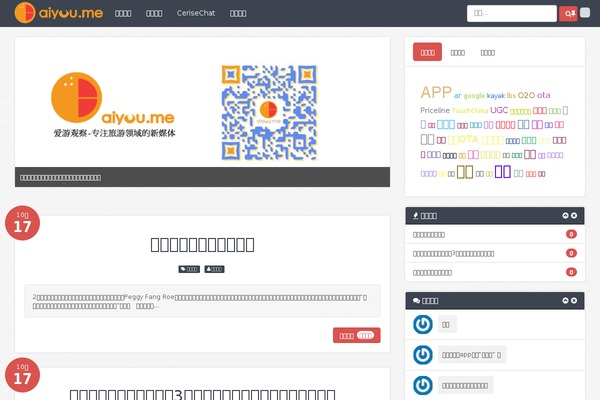Screen dimensions: 600x400
Task: Click the large aiyou.me banner logo image
Action: pyautogui.click(x=114, y=105)
